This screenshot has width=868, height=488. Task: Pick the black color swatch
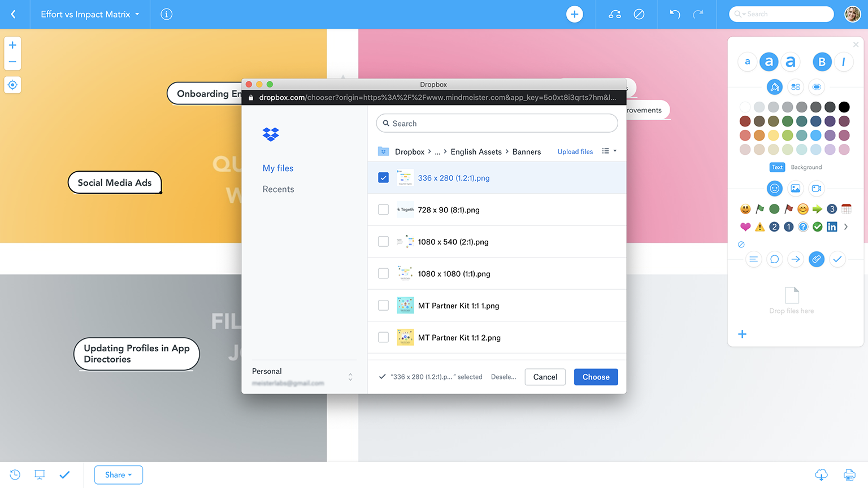[844, 107]
